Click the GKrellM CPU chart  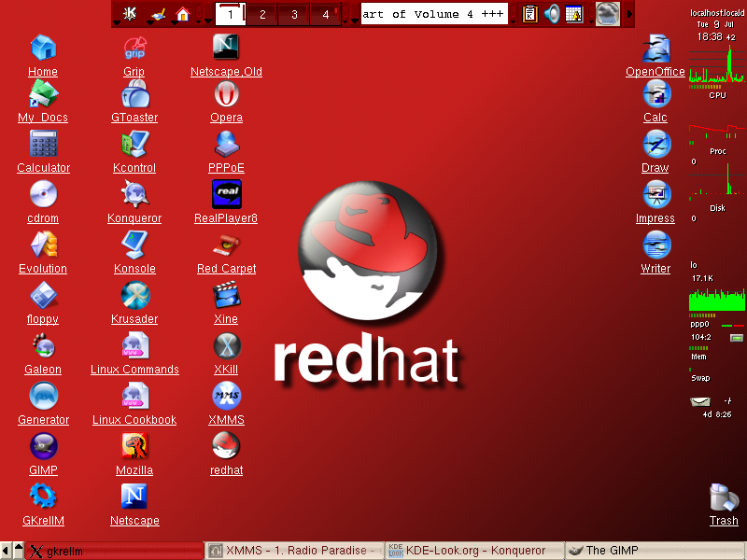716,64
